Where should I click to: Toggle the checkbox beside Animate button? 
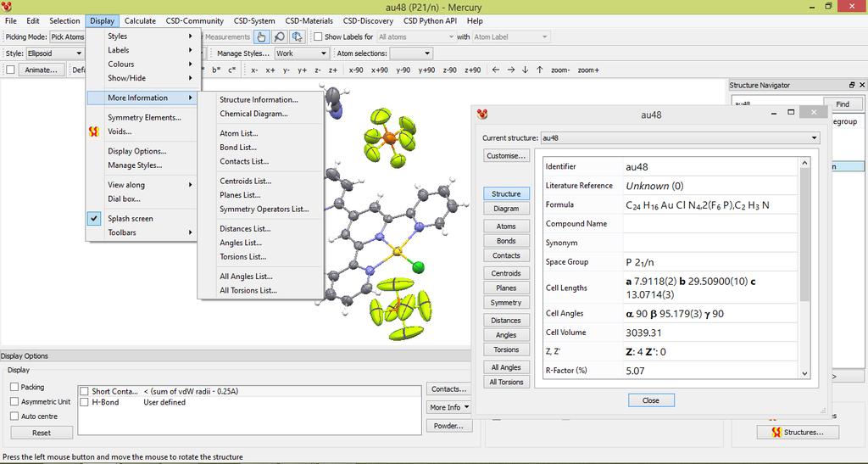click(x=10, y=70)
